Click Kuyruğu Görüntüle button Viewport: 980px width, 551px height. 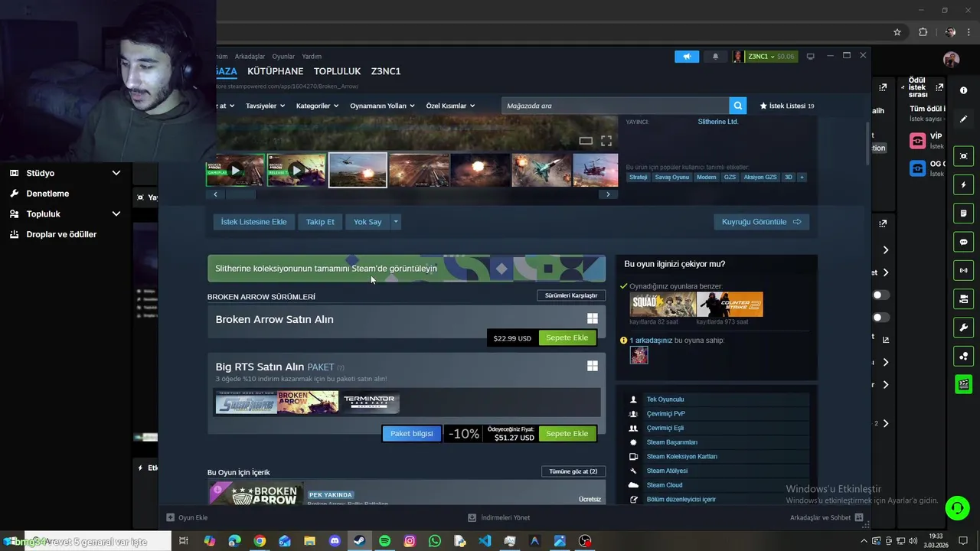point(762,222)
